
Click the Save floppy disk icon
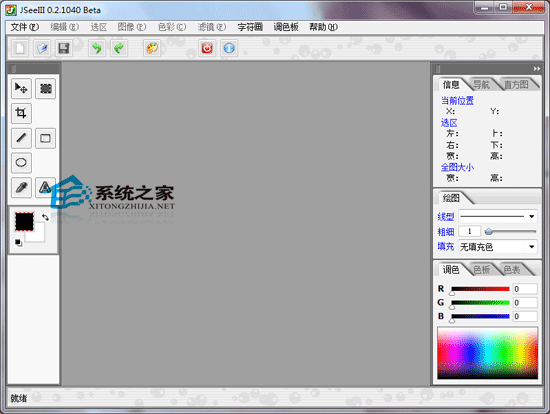click(x=64, y=48)
